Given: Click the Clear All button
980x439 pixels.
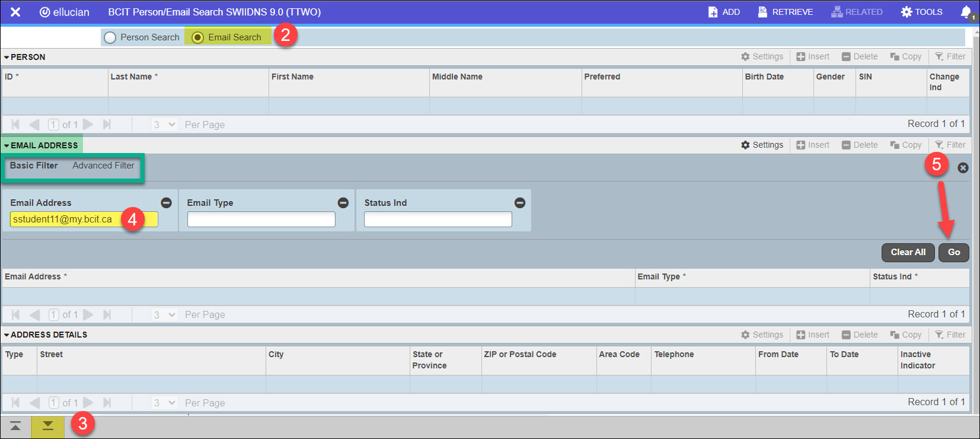Looking at the screenshot, I should (x=908, y=252).
